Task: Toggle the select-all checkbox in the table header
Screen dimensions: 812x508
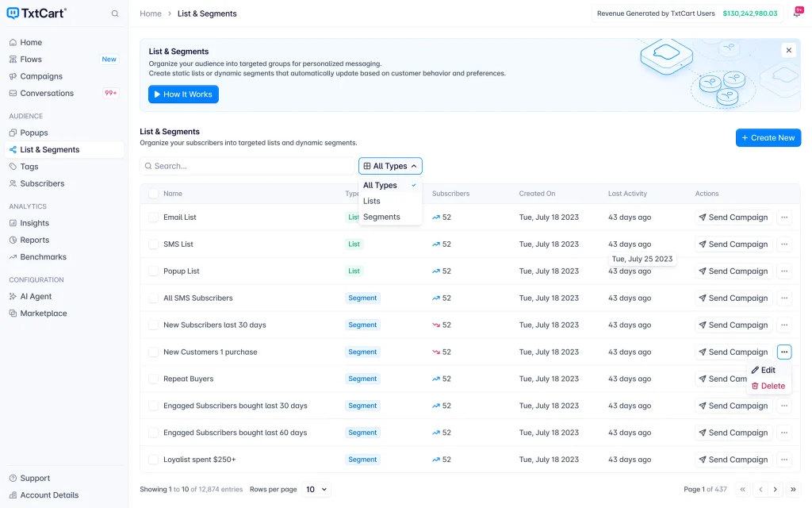Action: [153, 194]
